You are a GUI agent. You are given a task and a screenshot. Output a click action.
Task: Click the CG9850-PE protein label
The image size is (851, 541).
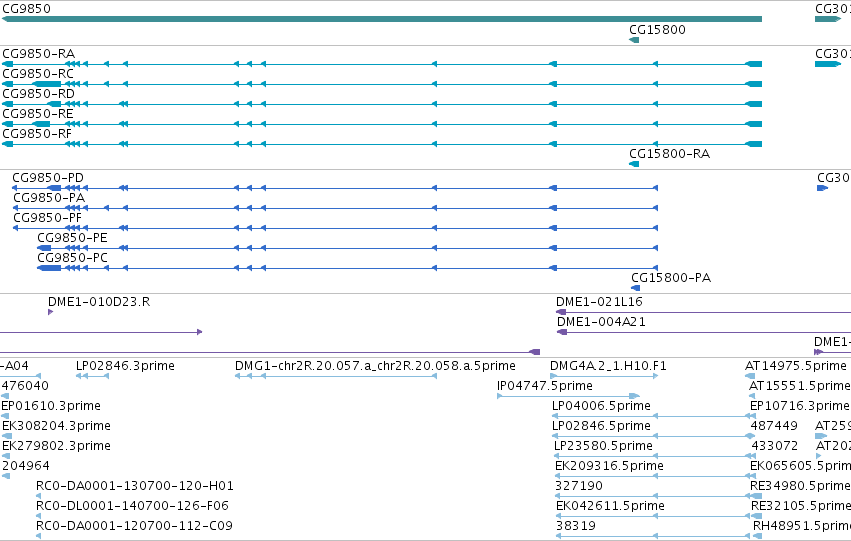(x=72, y=238)
